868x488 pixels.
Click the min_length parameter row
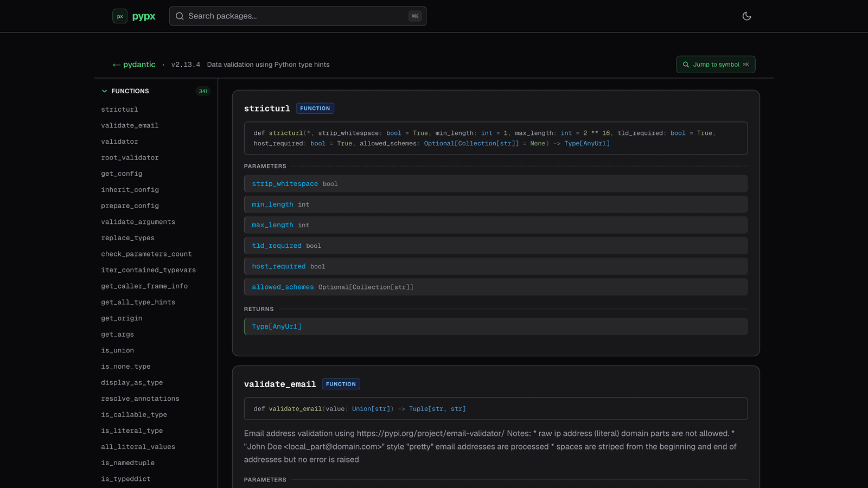[496, 204]
